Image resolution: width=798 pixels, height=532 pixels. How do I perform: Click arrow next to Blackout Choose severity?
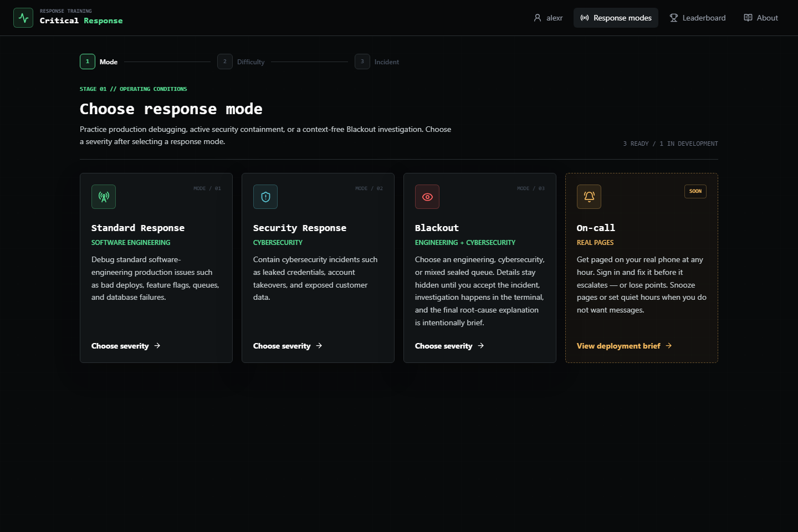pos(481,346)
